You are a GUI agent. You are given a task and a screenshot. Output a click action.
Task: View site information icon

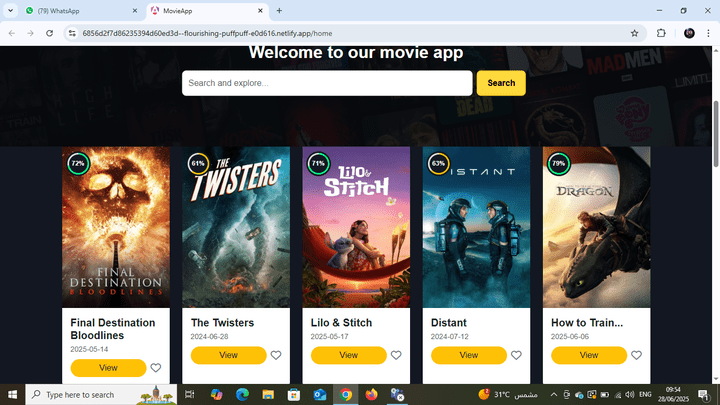tap(72, 33)
